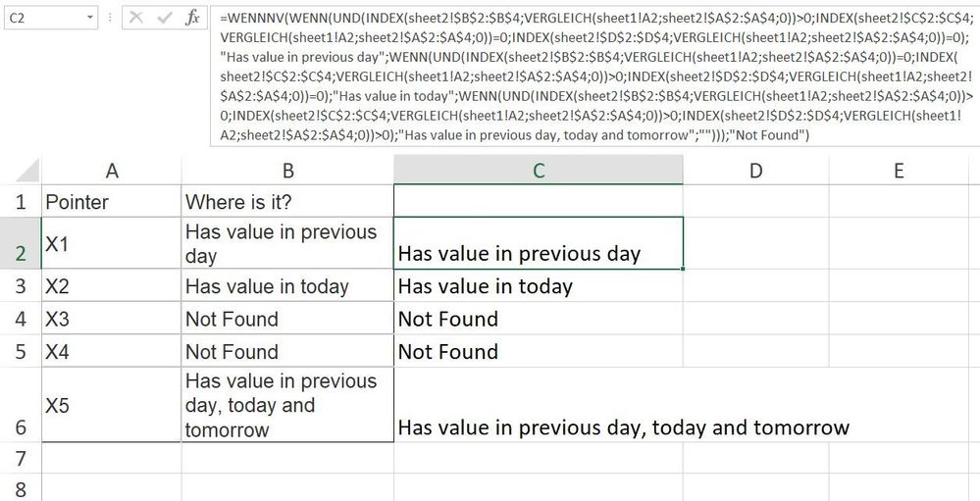Viewport: 980px width, 501px height.
Task: Select row 7 header
Action: (20, 458)
